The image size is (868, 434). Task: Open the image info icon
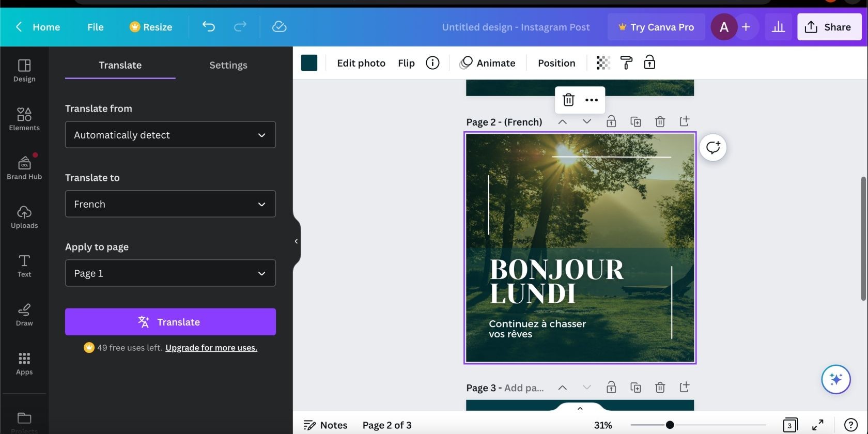[432, 63]
